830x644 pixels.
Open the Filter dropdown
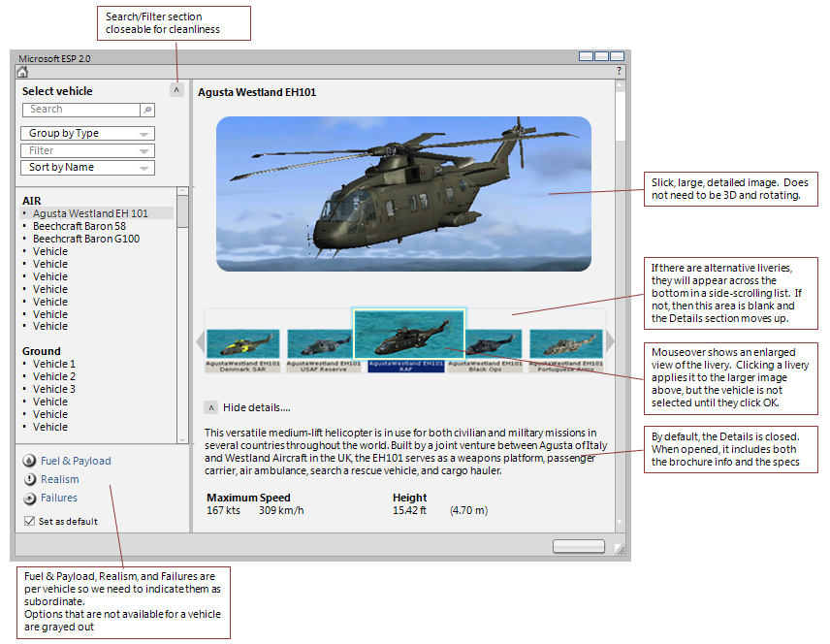click(x=88, y=150)
